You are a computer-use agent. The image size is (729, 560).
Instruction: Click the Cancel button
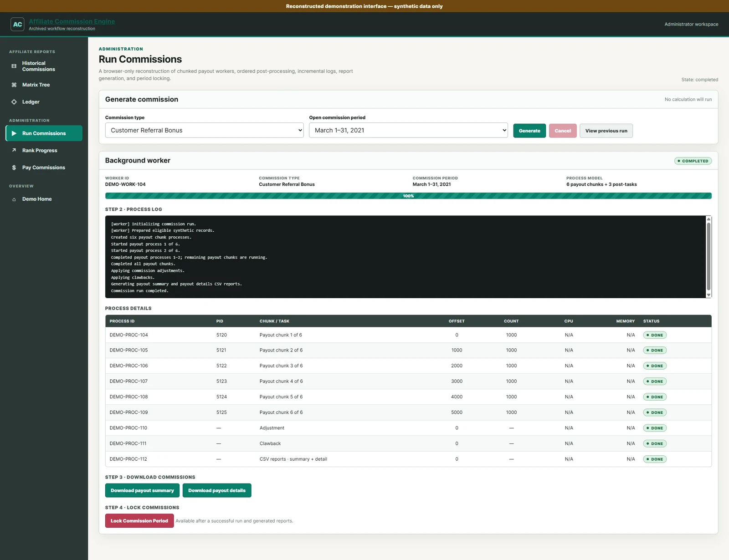coord(563,131)
